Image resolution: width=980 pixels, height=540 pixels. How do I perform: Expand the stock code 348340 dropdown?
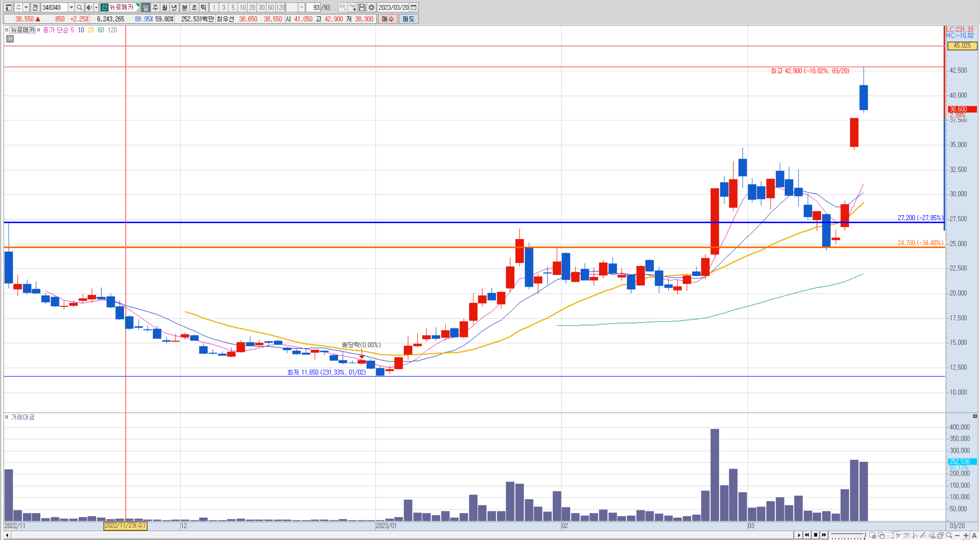click(x=71, y=8)
